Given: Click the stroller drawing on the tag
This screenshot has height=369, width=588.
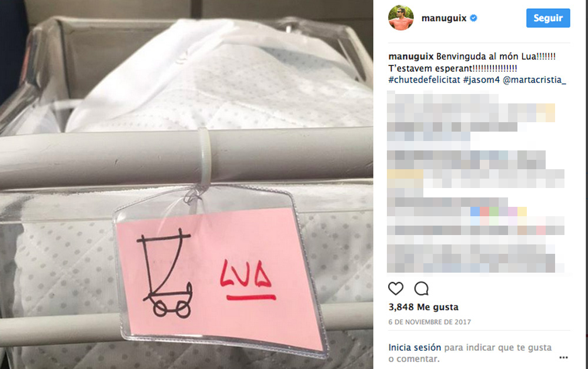Looking at the screenshot, I should pos(165,273).
